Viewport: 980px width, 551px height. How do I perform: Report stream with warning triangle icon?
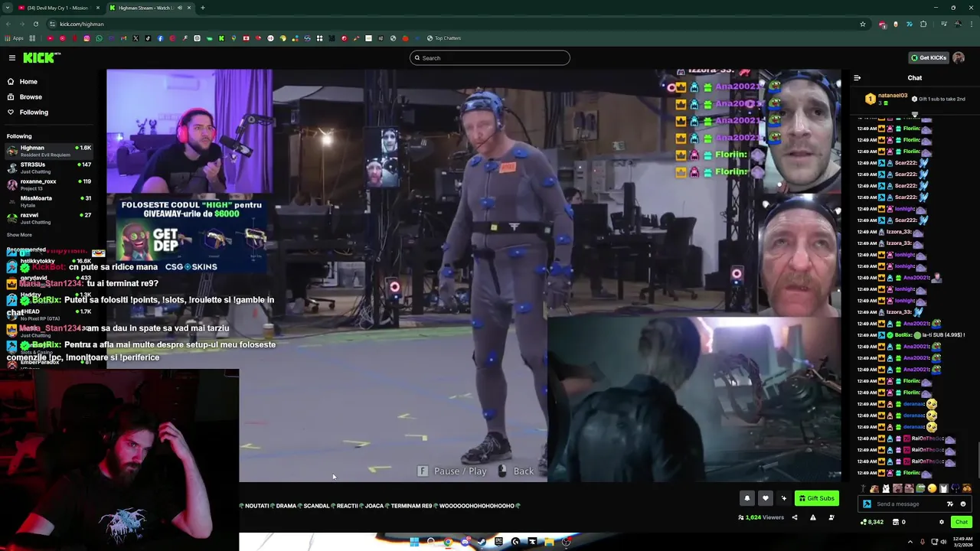[812, 517]
